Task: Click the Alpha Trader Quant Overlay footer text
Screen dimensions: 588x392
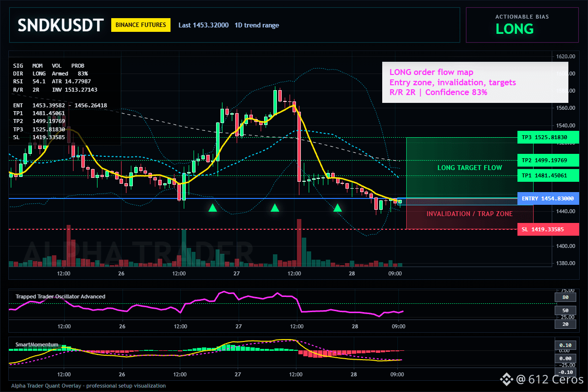Action: pos(89,386)
